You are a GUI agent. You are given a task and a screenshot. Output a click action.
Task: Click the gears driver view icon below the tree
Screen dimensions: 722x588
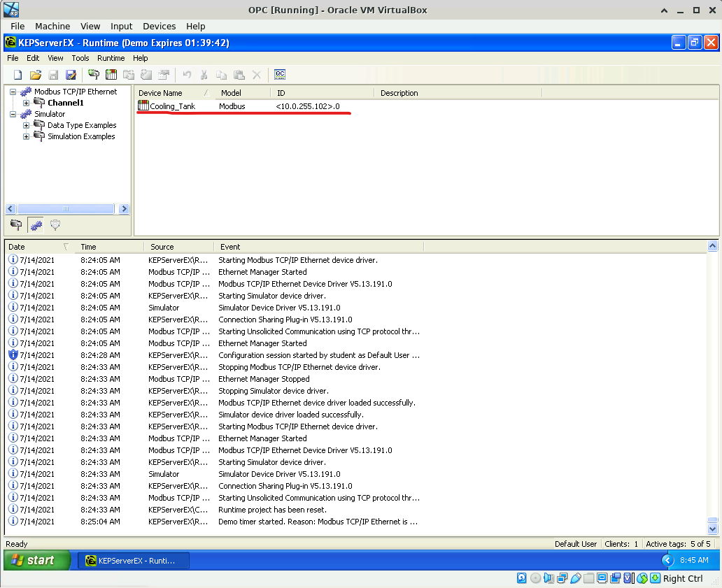[x=36, y=225]
